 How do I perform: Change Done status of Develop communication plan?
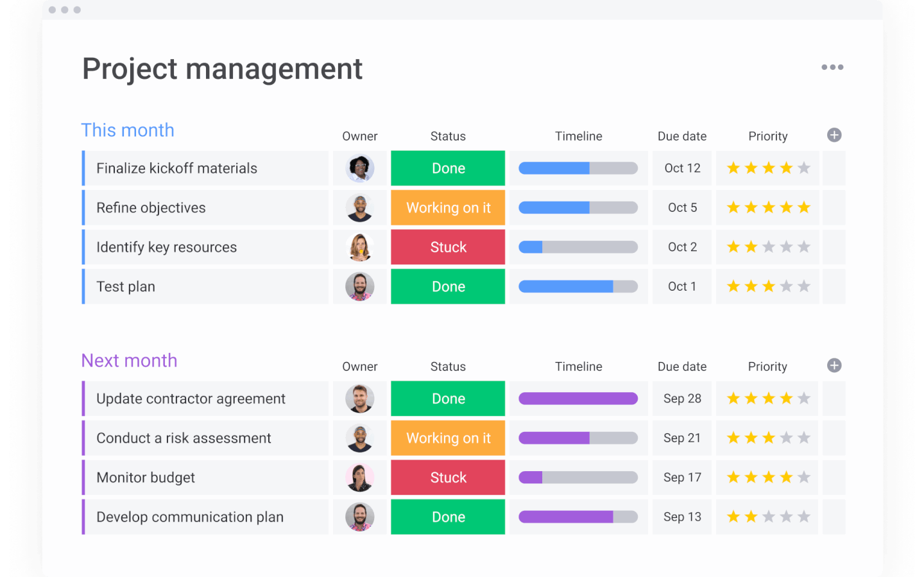click(448, 517)
